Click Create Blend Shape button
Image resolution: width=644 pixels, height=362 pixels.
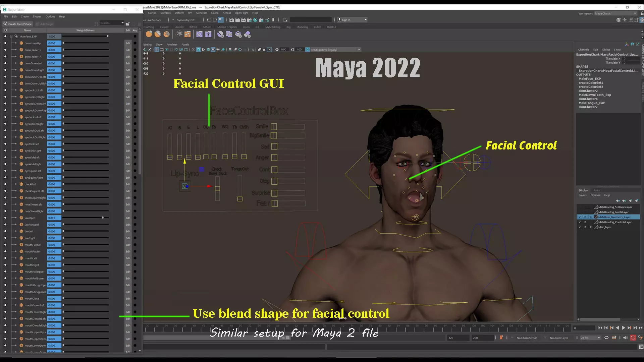point(17,24)
